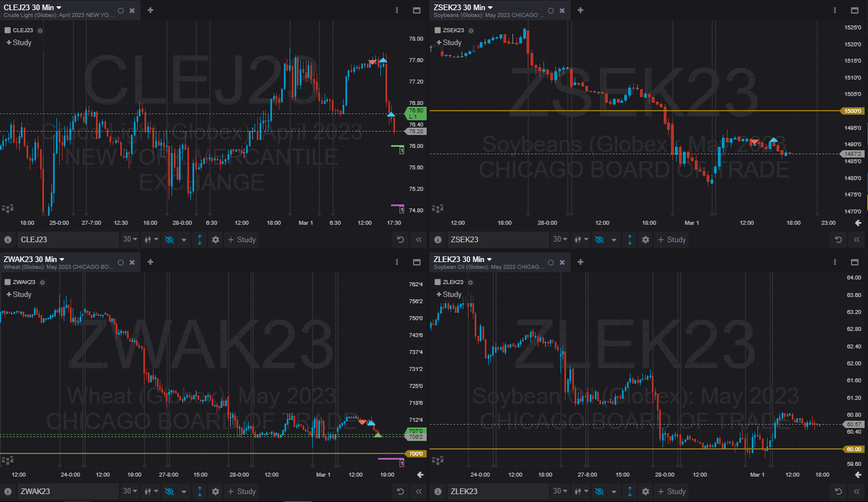Open the CLEJ23 chart info icon

[8, 239]
